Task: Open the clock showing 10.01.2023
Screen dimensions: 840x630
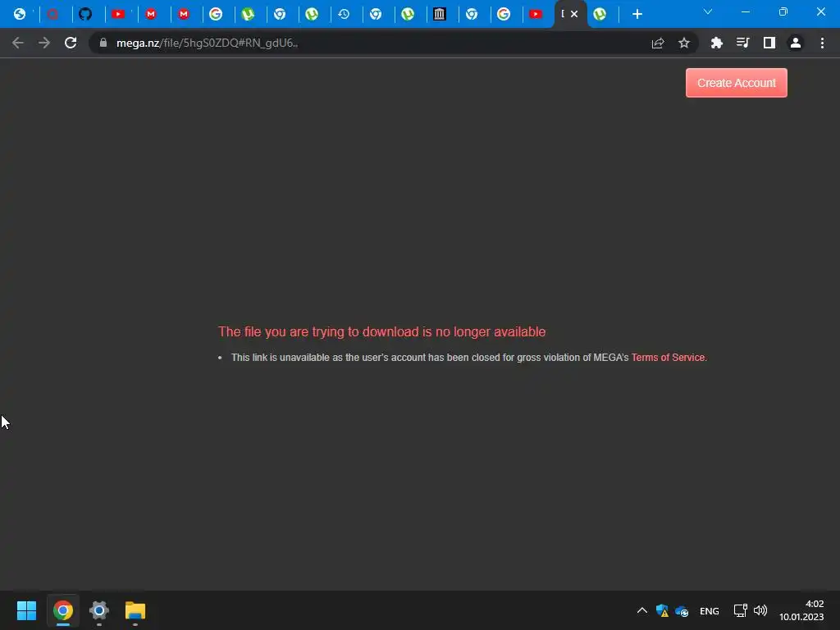Action: 801,610
